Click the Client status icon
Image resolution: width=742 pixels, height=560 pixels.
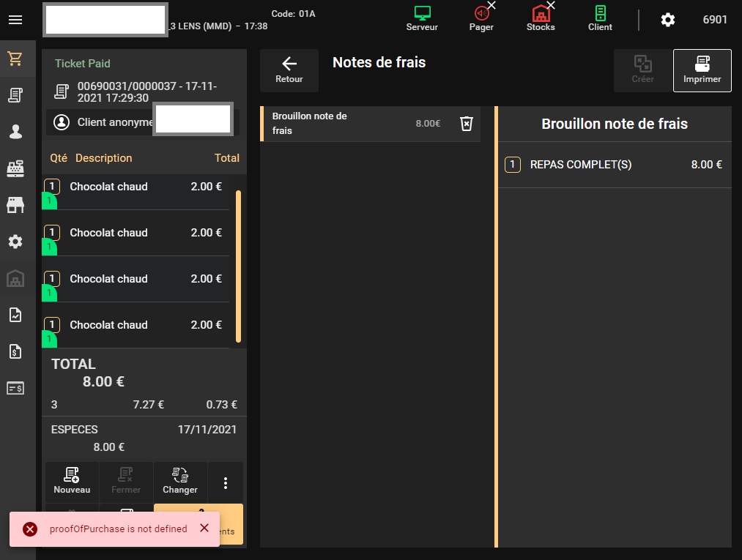click(x=600, y=18)
